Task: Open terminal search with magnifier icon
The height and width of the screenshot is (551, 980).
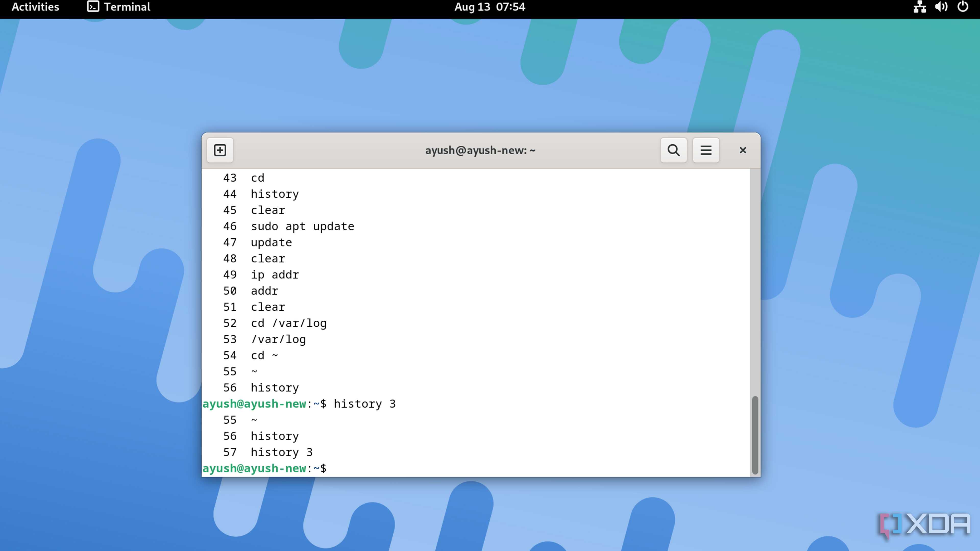Action: pos(673,150)
